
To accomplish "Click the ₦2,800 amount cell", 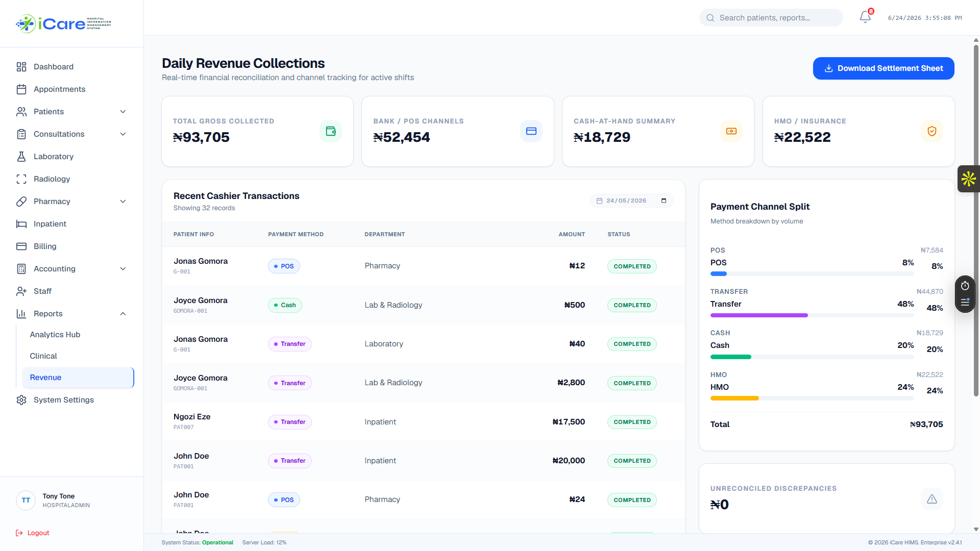I will [x=571, y=383].
